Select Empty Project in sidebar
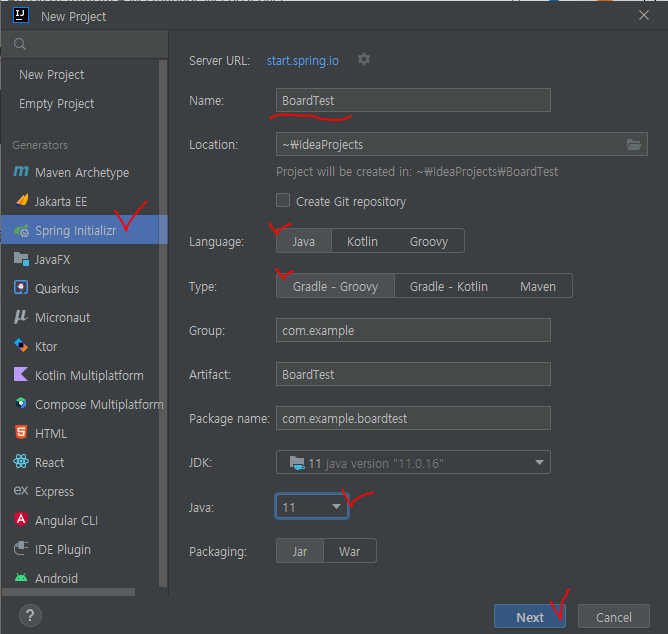Viewport: 668px width, 634px height. point(80,104)
